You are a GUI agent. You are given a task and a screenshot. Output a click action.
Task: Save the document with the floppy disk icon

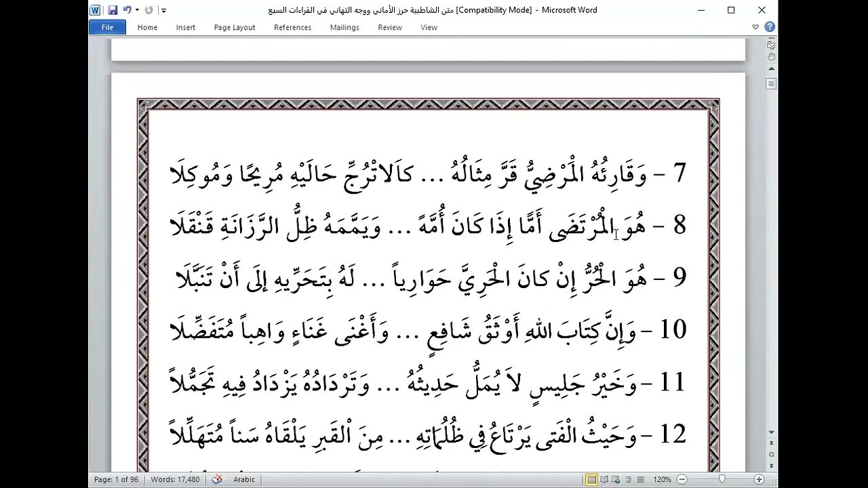113,10
